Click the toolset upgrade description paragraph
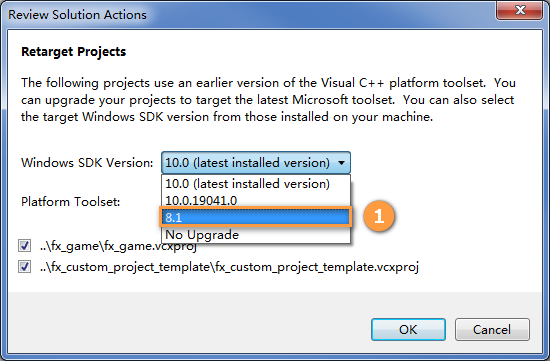Image resolution: width=550 pixels, height=361 pixels. 268,100
